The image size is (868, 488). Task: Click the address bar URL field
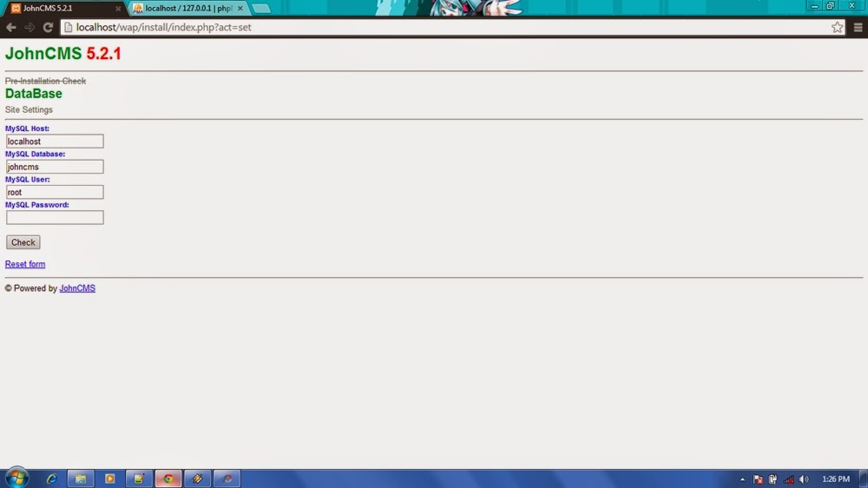(451, 27)
